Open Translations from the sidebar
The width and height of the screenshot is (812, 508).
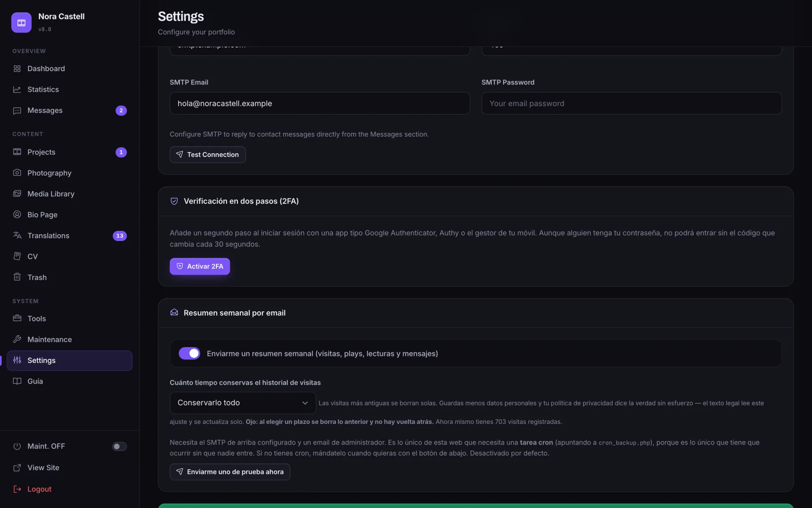click(x=69, y=236)
